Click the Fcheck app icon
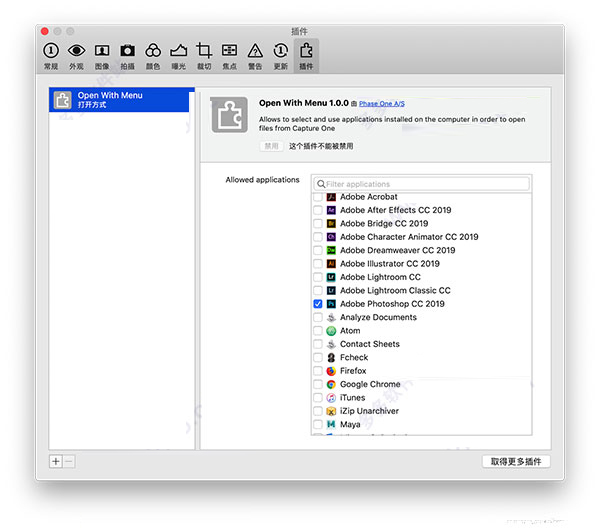600x528 pixels. pos(331,357)
